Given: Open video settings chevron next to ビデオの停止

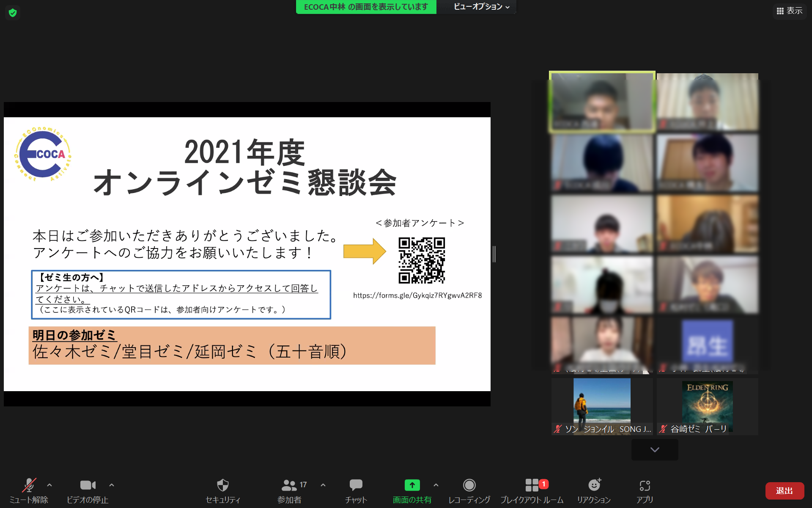Looking at the screenshot, I should tap(111, 485).
